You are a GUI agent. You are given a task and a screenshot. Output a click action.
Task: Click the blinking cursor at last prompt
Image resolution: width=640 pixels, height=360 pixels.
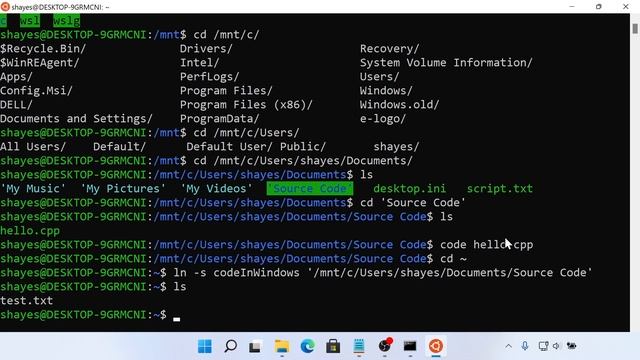click(176, 318)
